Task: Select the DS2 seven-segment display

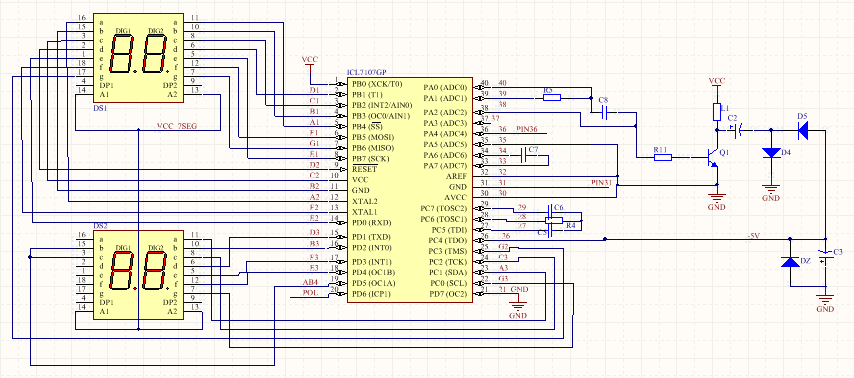Action: tap(138, 273)
